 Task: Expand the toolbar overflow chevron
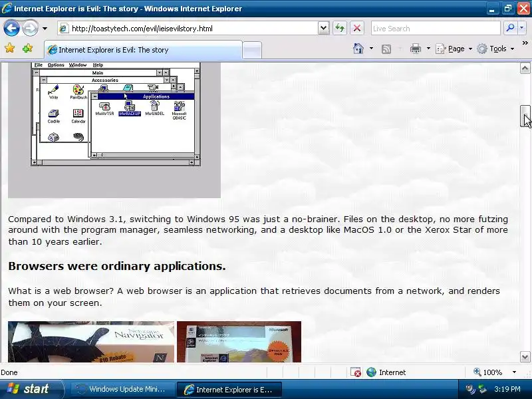(x=525, y=43)
